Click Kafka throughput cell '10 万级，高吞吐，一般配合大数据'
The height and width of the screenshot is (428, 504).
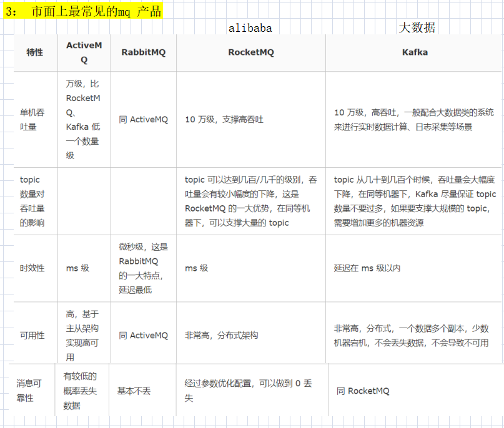pyautogui.click(x=413, y=119)
